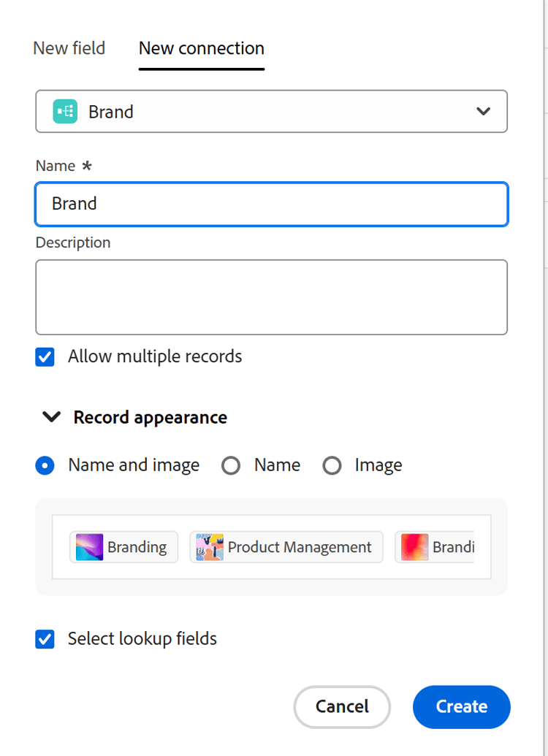This screenshot has height=756, width=548.
Task: Click the Branding record chip
Action: [123, 546]
